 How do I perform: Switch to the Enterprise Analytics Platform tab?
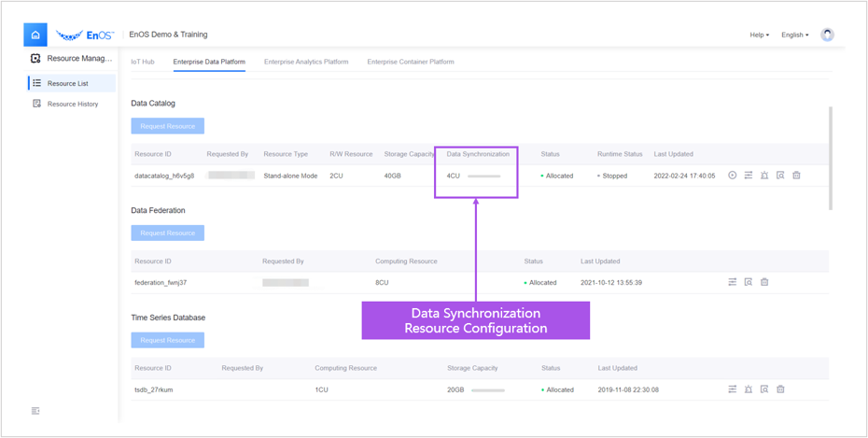pos(306,63)
